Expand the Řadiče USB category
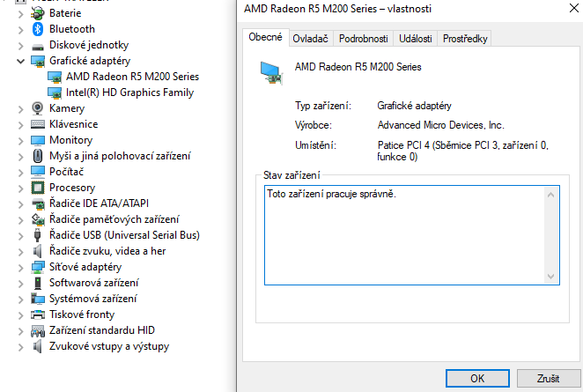This screenshot has height=392, width=583. (20, 236)
